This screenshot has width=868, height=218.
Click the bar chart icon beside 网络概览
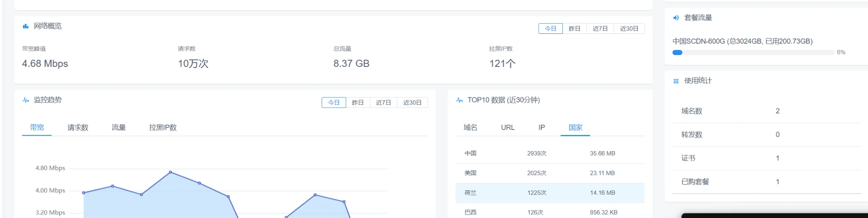(25, 26)
